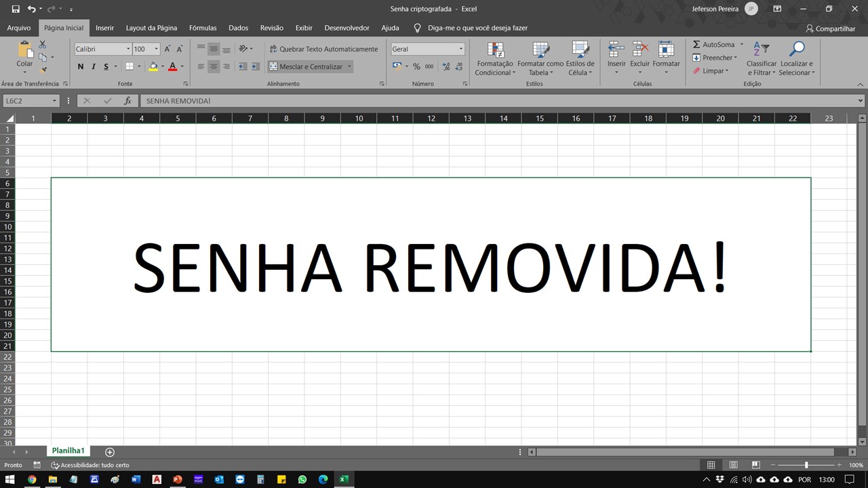Image resolution: width=868 pixels, height=488 pixels.
Task: Open the Arquivo menu
Action: coord(18,28)
